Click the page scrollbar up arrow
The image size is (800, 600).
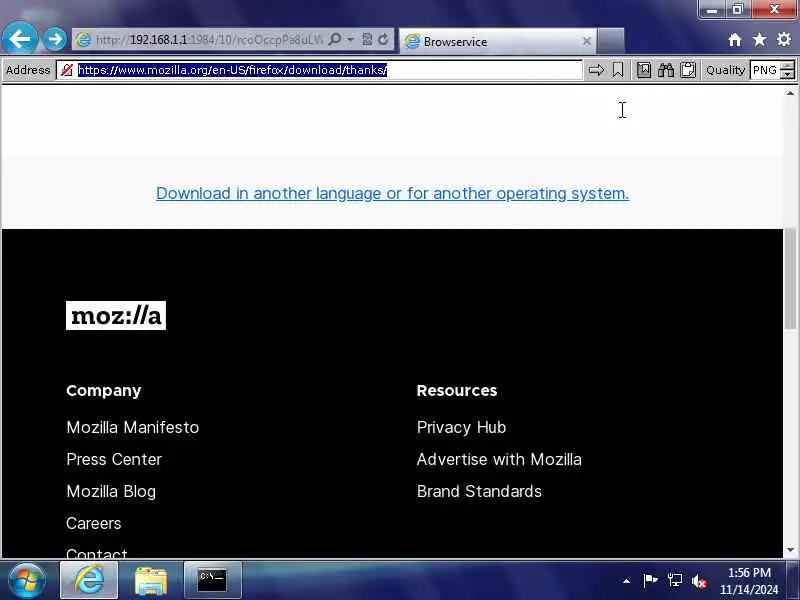coord(790,93)
